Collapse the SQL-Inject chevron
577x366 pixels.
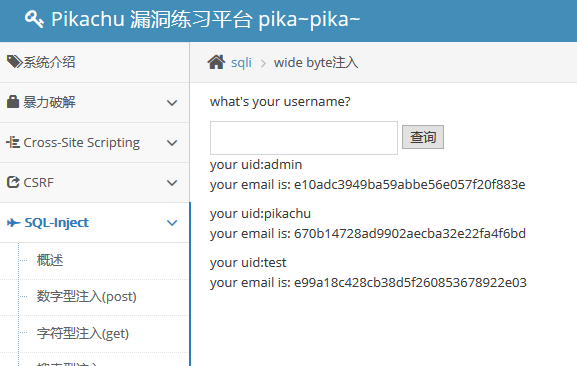point(172,223)
